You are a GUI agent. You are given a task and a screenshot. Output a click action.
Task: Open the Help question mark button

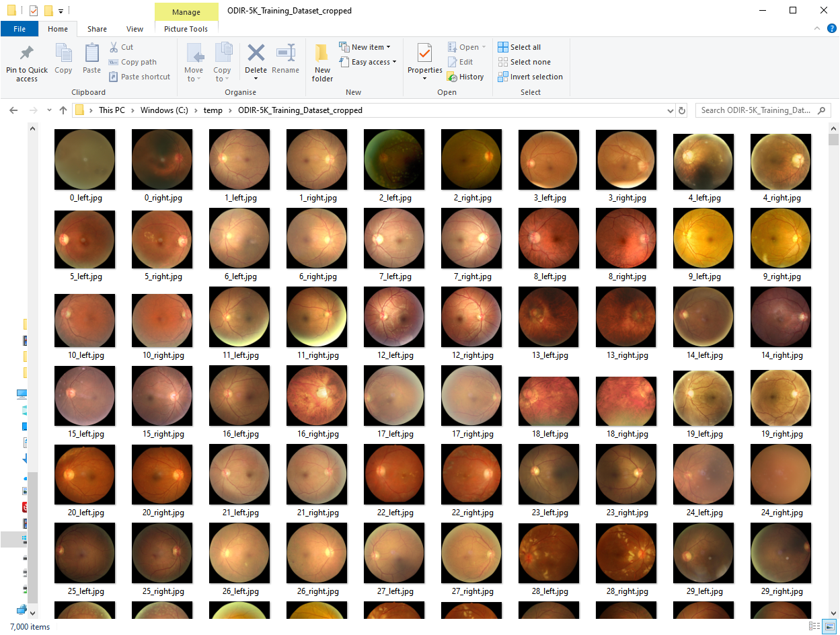pos(831,28)
